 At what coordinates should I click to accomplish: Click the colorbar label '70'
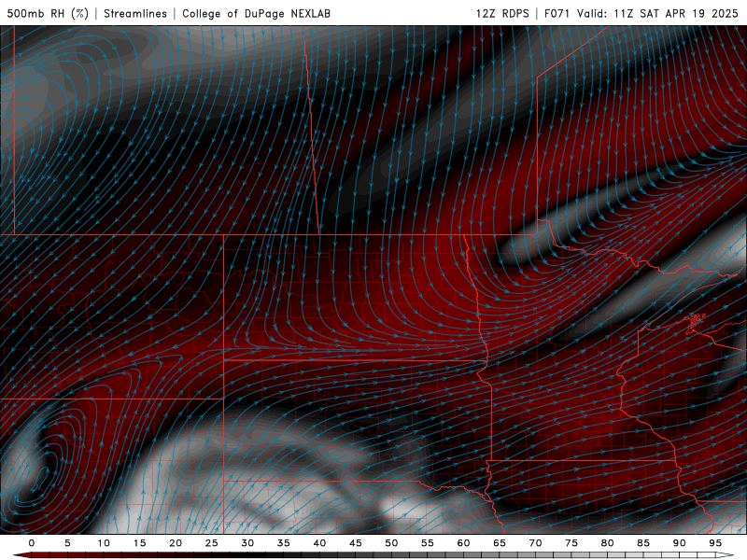[x=535, y=543]
